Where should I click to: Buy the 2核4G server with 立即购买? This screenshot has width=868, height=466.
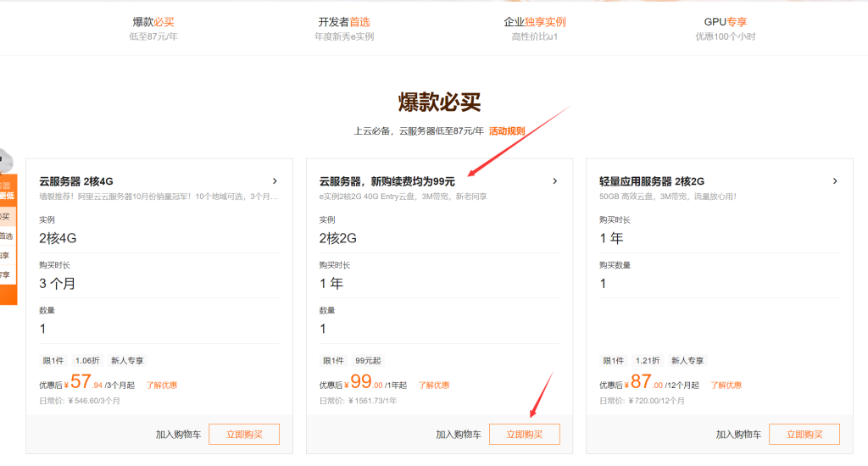pyautogui.click(x=244, y=435)
